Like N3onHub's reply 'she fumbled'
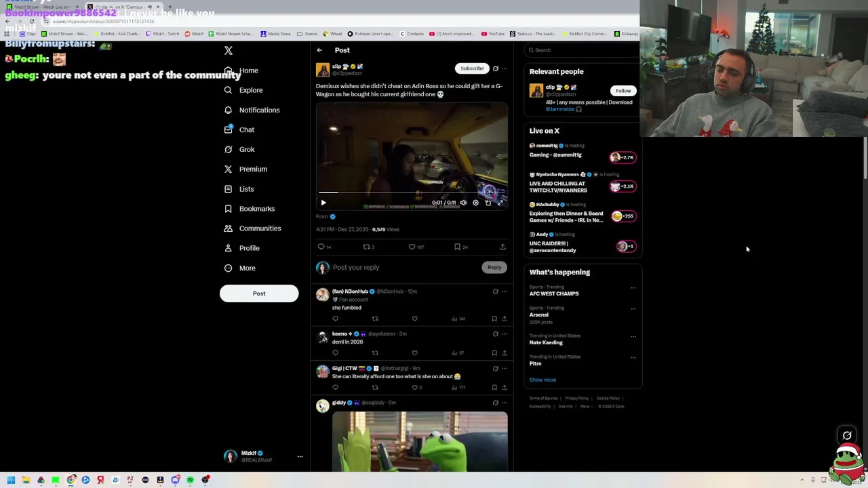This screenshot has width=868, height=488. 414,319
